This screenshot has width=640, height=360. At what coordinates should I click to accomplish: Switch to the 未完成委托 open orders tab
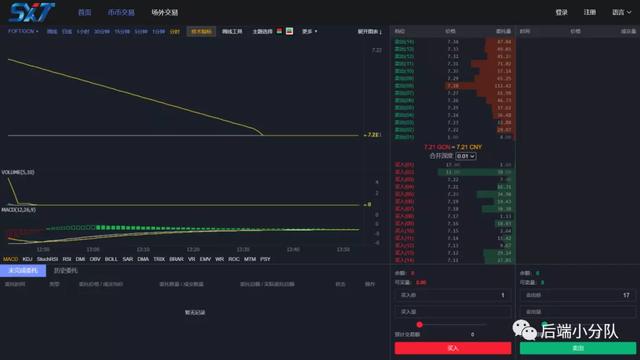click(23, 271)
